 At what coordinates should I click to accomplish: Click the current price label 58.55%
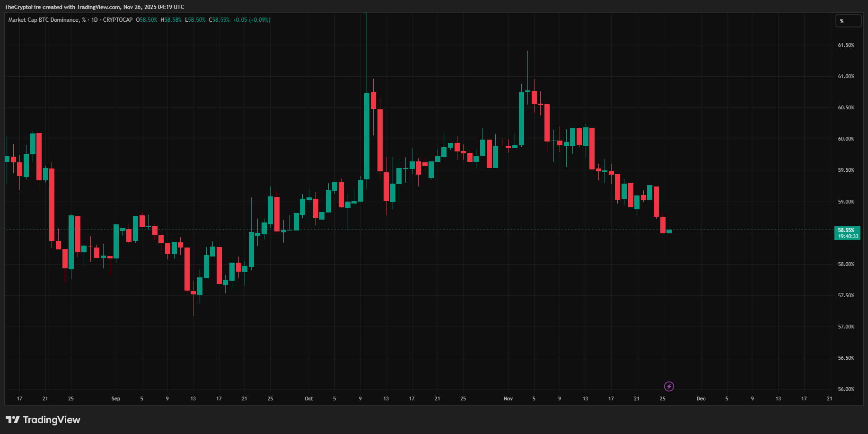point(847,229)
